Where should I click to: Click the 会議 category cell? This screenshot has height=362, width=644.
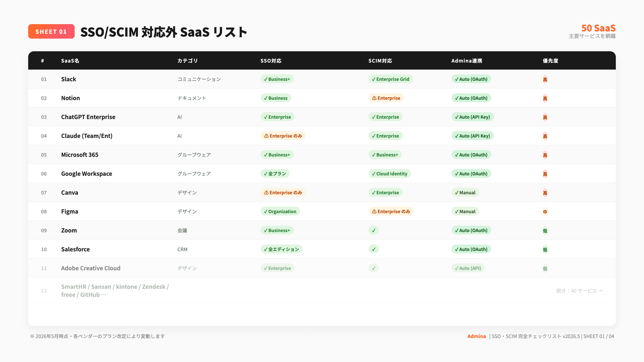[x=182, y=230]
